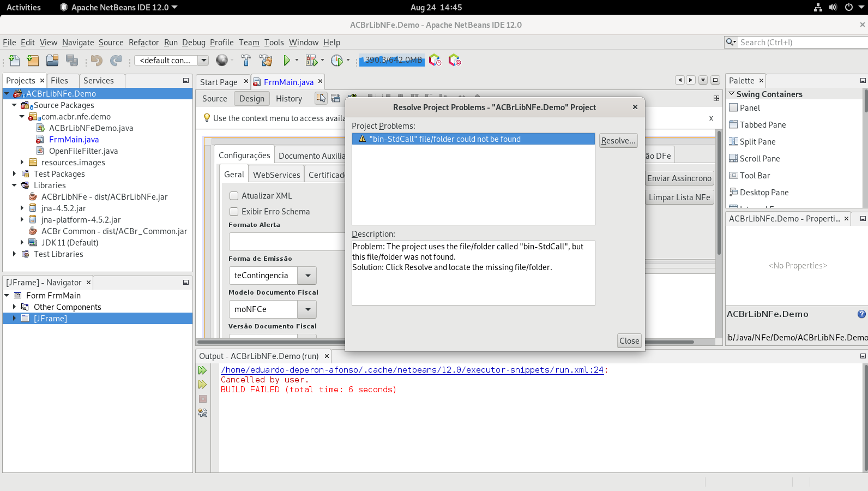Click the Formato Alerta text field

pyautogui.click(x=287, y=242)
